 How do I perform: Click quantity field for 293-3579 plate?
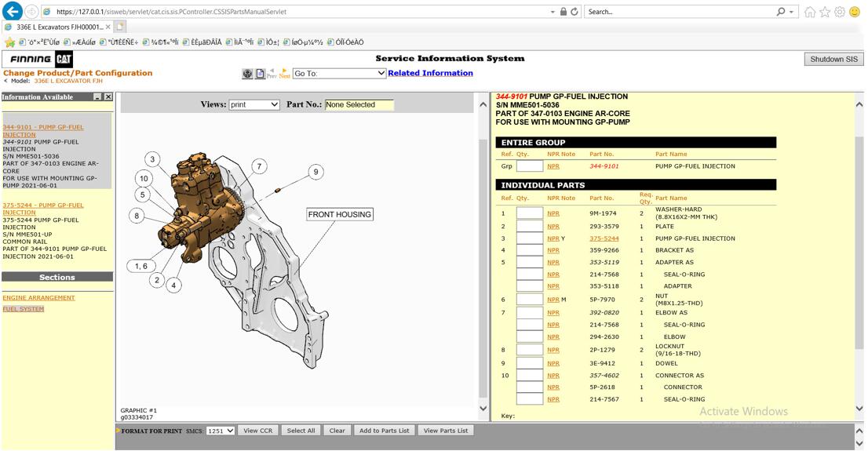pyautogui.click(x=529, y=227)
